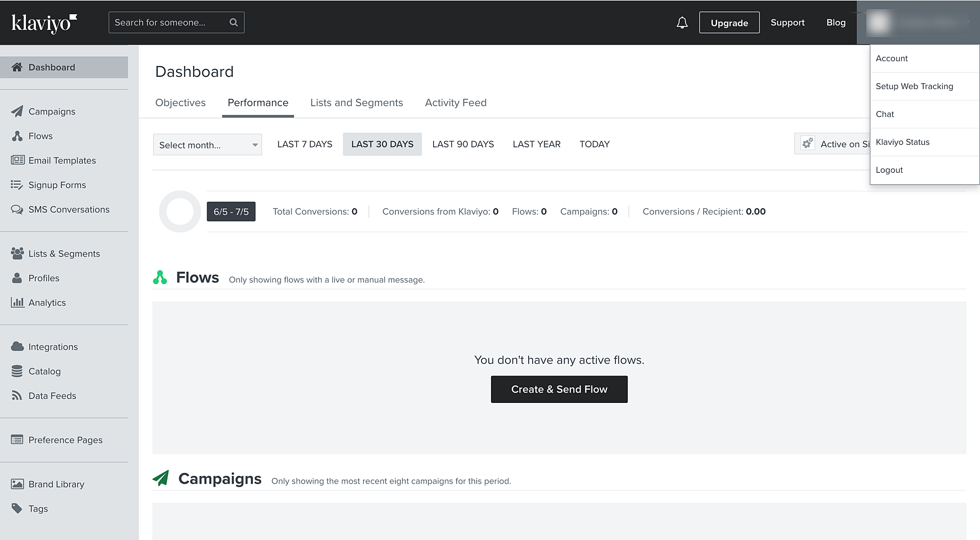Click the 6/5 - 7/5 date badge
The height and width of the screenshot is (540, 980).
[231, 211]
